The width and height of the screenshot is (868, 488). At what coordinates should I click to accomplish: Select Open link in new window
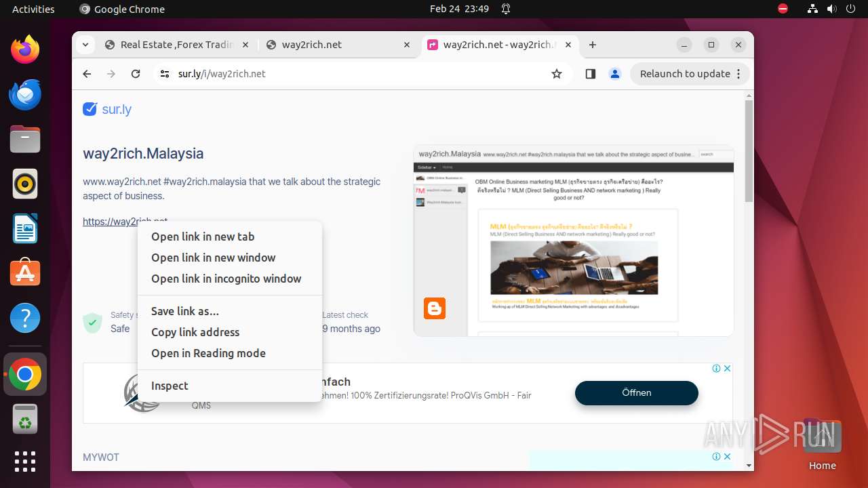(x=230, y=258)
